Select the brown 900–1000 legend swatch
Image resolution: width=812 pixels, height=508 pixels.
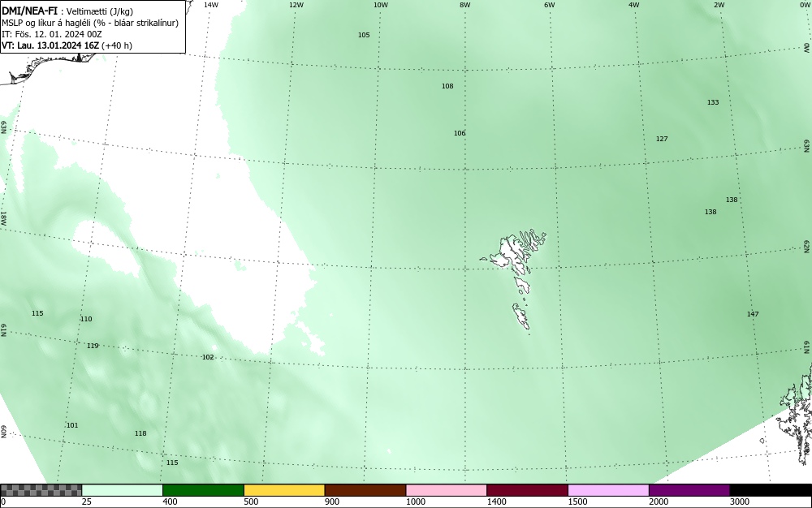[x=365, y=490]
